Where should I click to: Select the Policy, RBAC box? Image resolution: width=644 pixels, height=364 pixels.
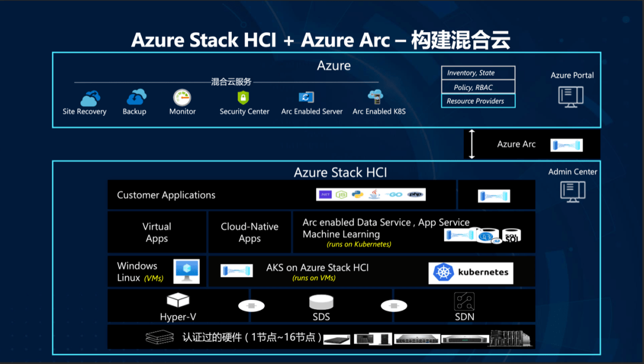tap(478, 87)
